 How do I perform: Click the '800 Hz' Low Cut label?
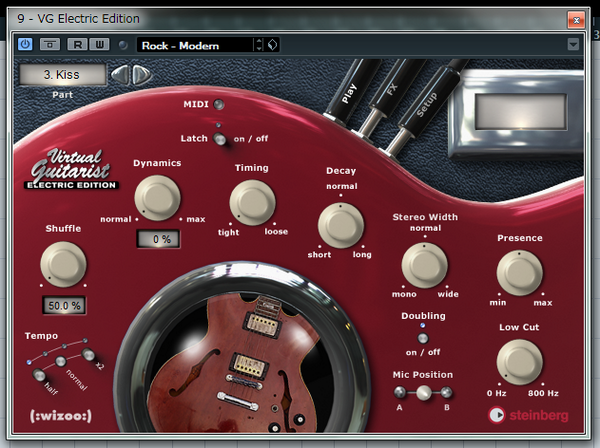(543, 393)
